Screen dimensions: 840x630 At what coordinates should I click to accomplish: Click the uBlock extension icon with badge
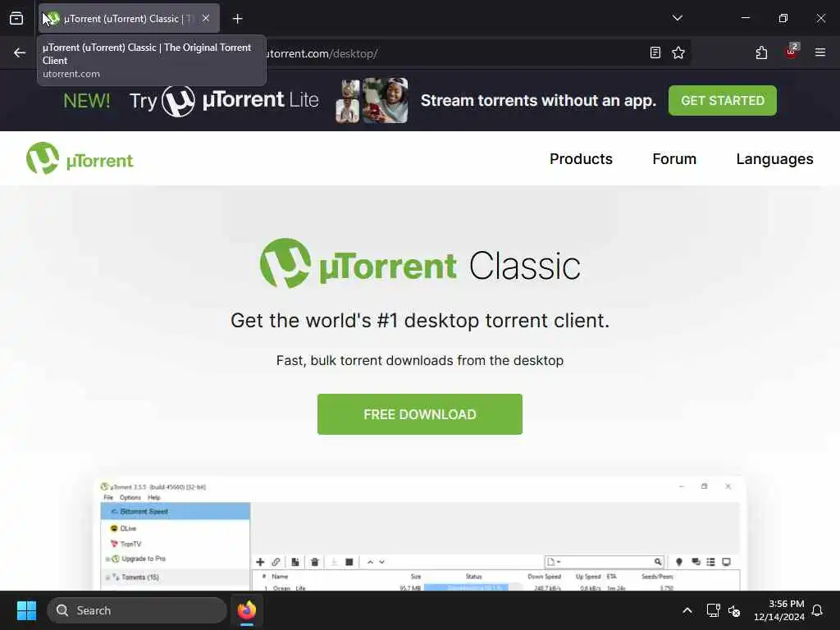coord(792,52)
